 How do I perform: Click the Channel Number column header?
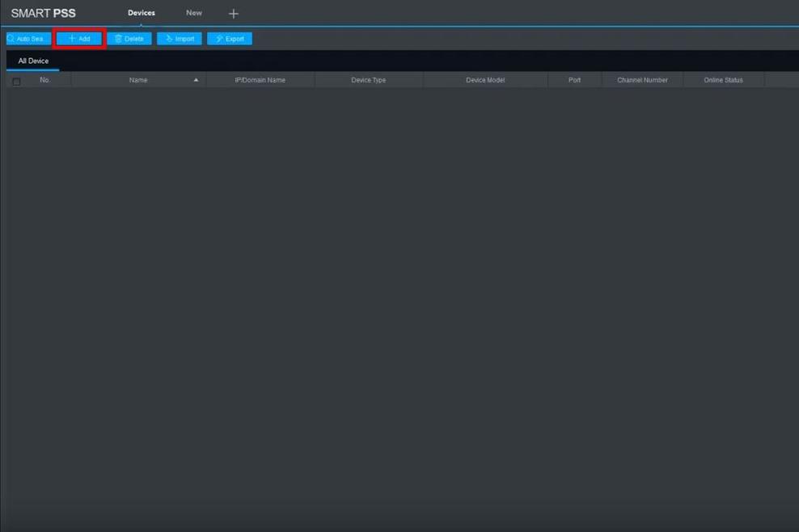(x=642, y=80)
